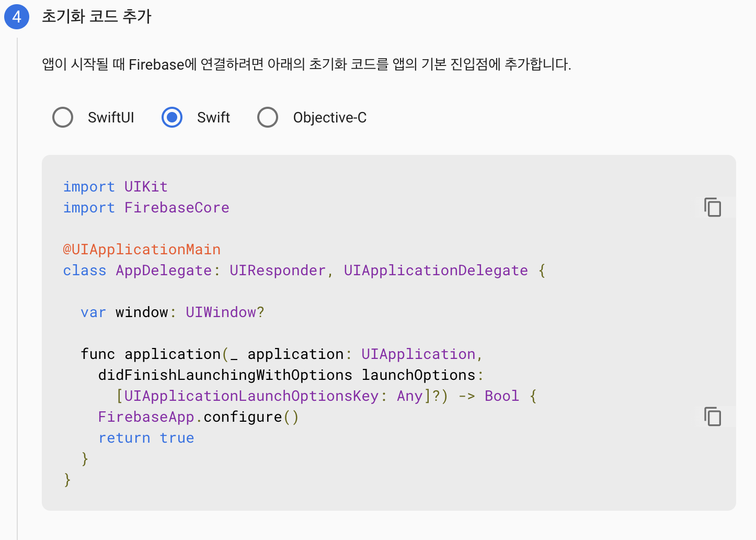Click the '[UIApplicationLaunchOptionsKey: Any]?' line
This screenshot has height=540, width=756.
click(326, 396)
